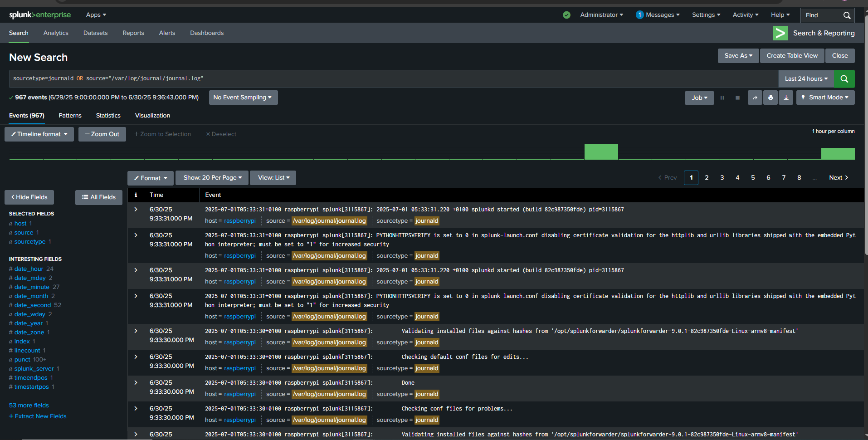Expand the 'Checking conf files for problems' event
The image size is (868, 440).
pos(136,408)
